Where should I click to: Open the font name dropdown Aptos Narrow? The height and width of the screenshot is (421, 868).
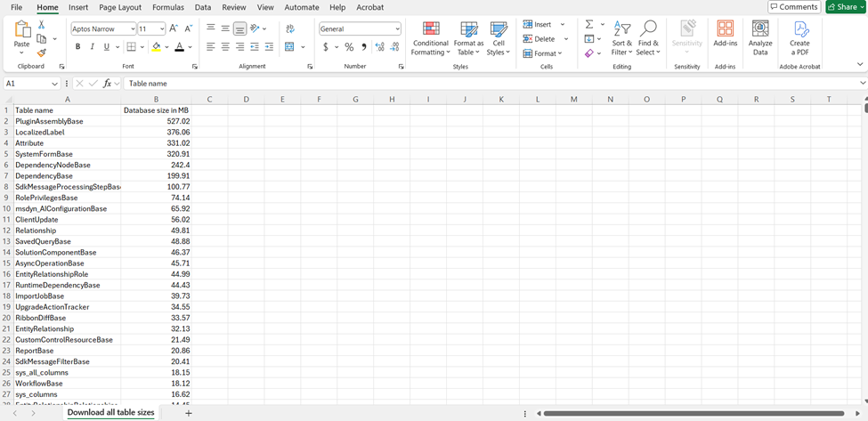[101, 28]
